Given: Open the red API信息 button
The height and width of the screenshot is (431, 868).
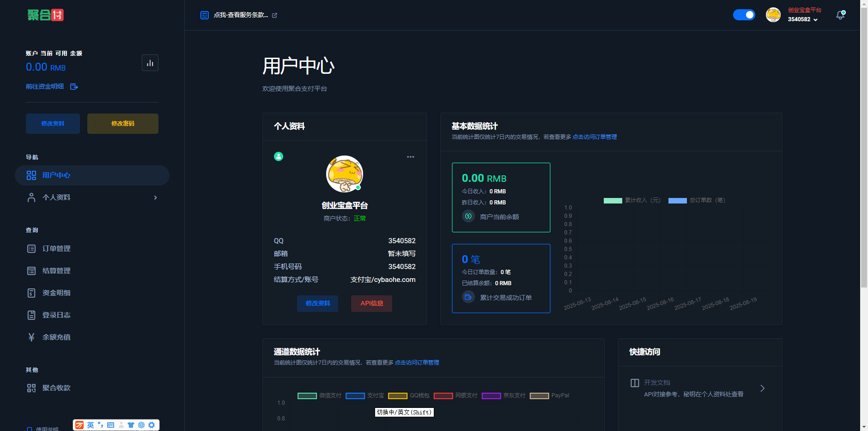Looking at the screenshot, I should click(371, 303).
